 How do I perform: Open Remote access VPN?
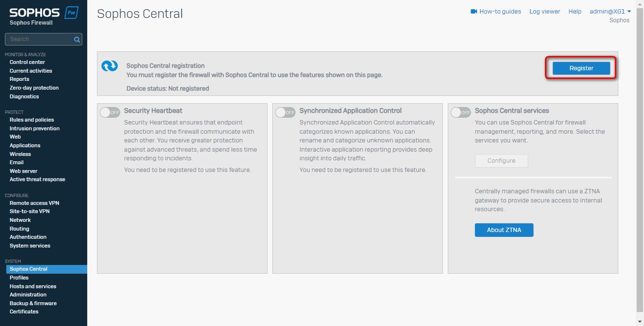34,203
